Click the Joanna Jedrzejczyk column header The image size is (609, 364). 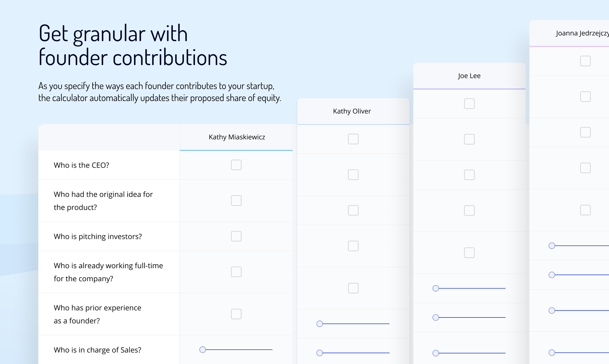point(569,33)
